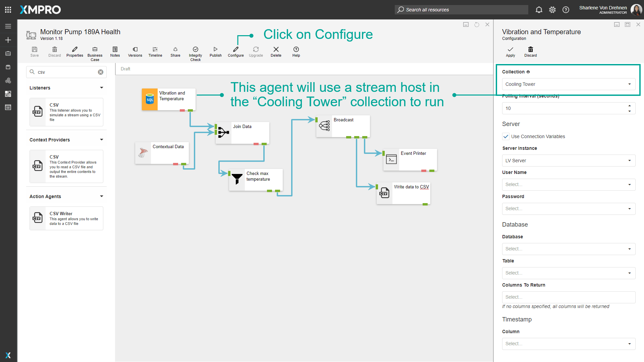Collapse the Action Agents section
This screenshot has width=644, height=362.
pos(101,196)
